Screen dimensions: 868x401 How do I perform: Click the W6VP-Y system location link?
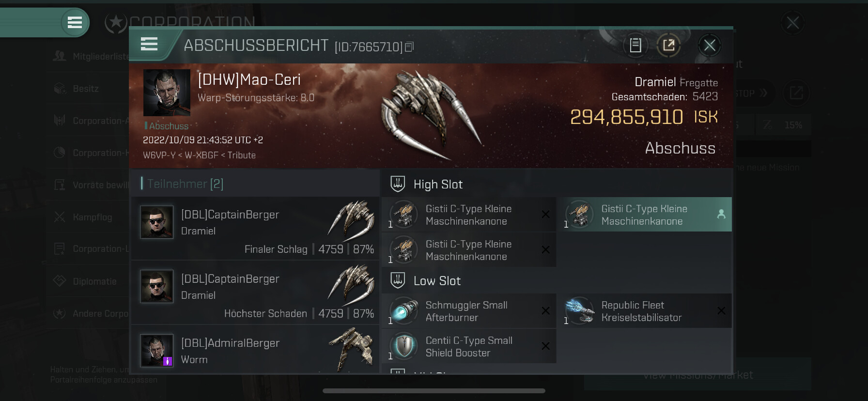tap(159, 155)
